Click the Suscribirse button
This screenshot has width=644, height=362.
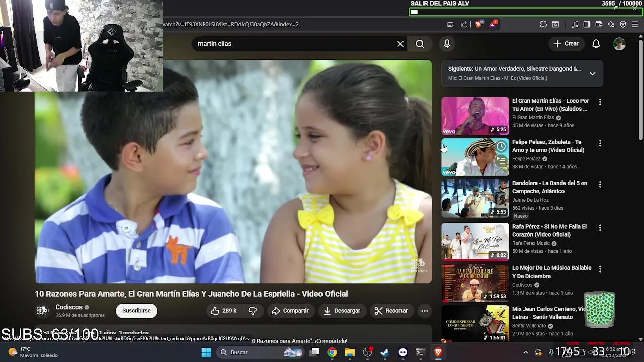coord(136,311)
